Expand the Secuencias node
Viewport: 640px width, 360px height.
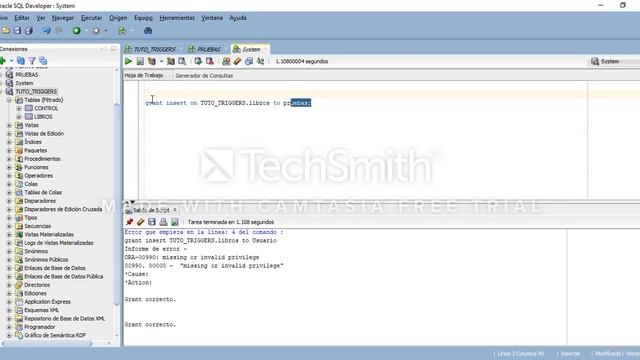pos(9,226)
